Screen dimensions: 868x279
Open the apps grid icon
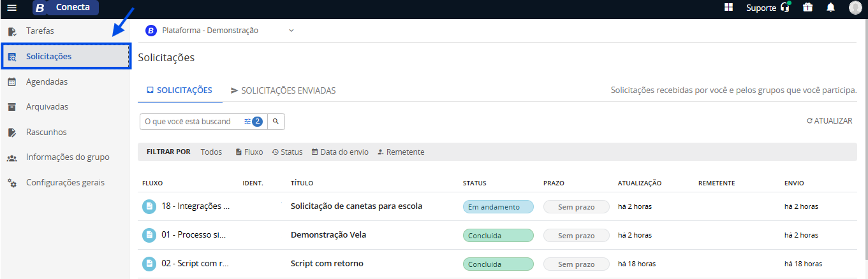click(728, 8)
